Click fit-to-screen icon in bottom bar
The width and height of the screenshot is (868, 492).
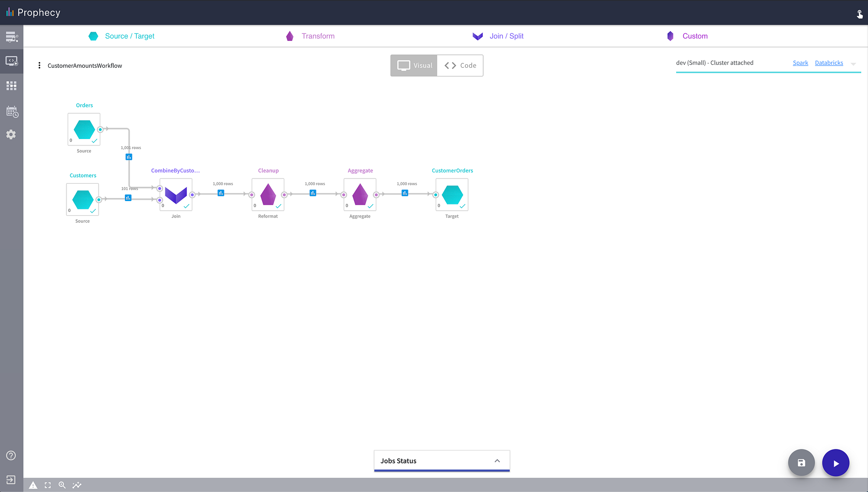[x=48, y=485]
